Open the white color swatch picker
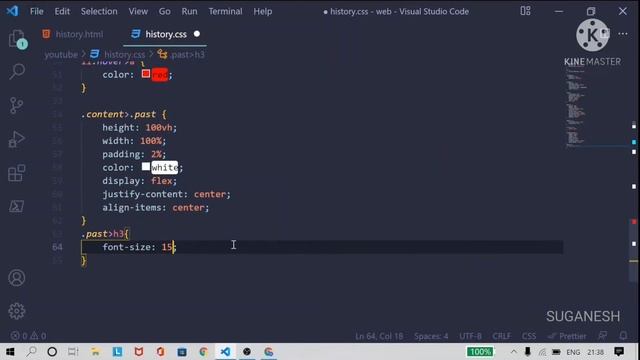 146,167
